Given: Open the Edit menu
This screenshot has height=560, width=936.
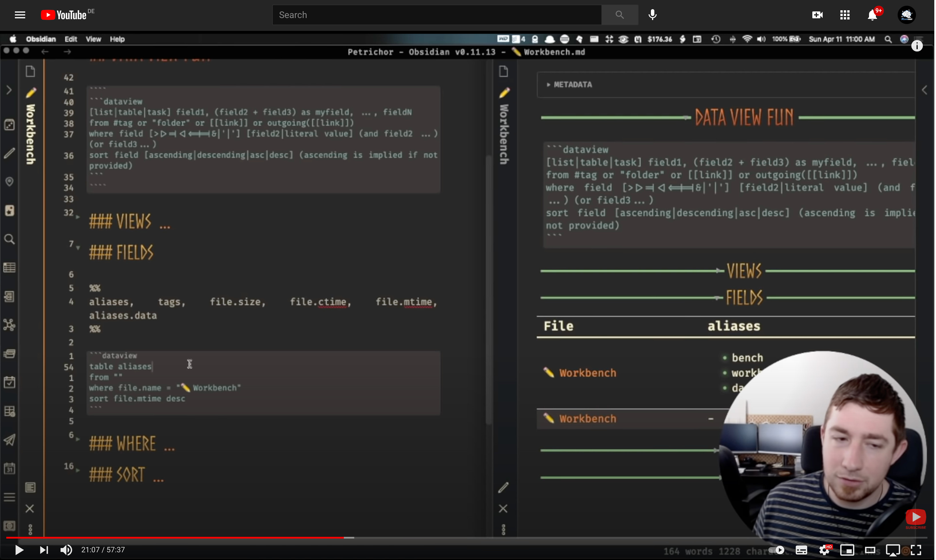Looking at the screenshot, I should coord(71,39).
